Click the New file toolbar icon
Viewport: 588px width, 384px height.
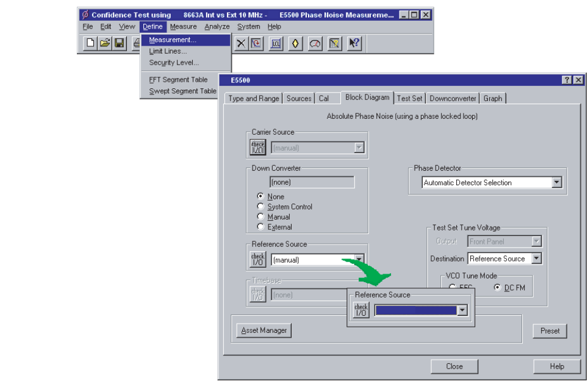click(x=90, y=43)
